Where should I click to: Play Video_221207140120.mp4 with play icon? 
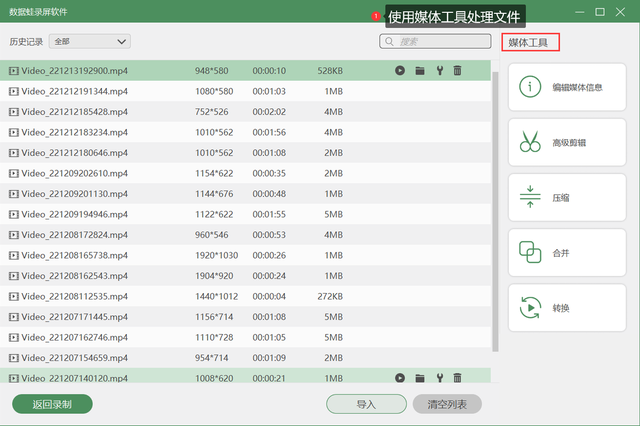(400, 378)
